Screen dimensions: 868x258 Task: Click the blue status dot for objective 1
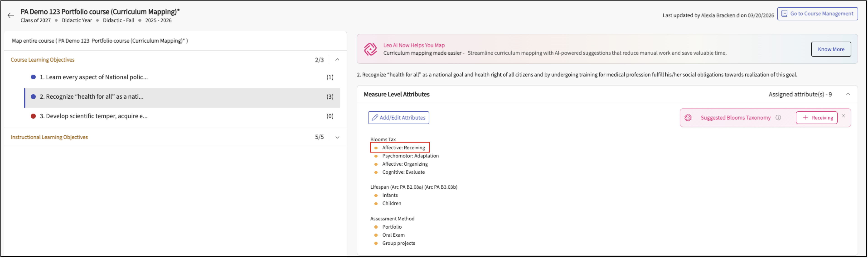coord(33,77)
